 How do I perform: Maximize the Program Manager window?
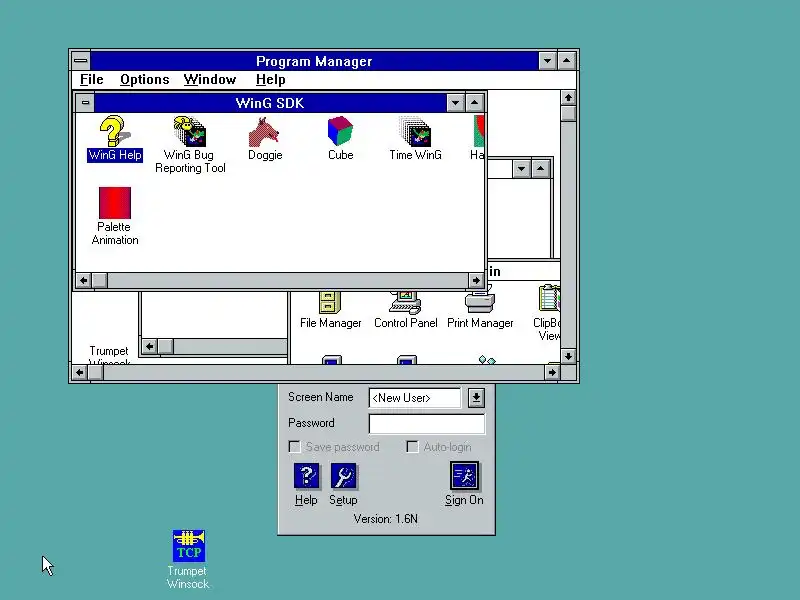pyautogui.click(x=567, y=61)
